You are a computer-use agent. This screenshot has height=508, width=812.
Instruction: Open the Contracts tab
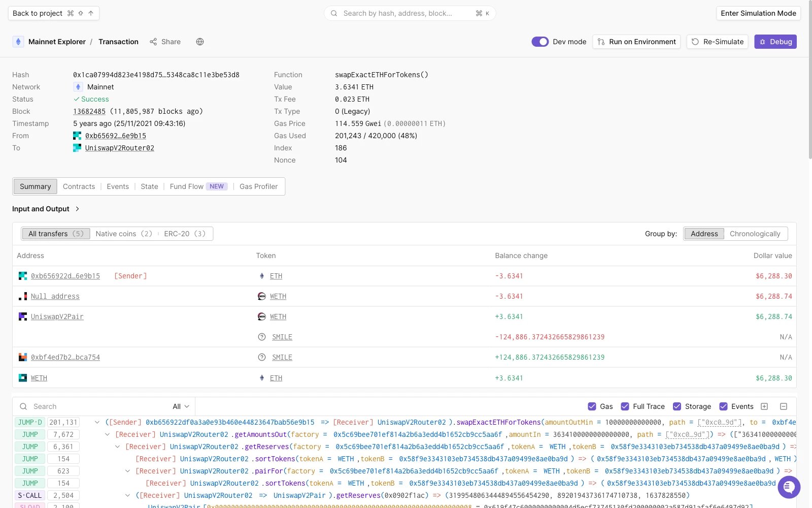79,186
